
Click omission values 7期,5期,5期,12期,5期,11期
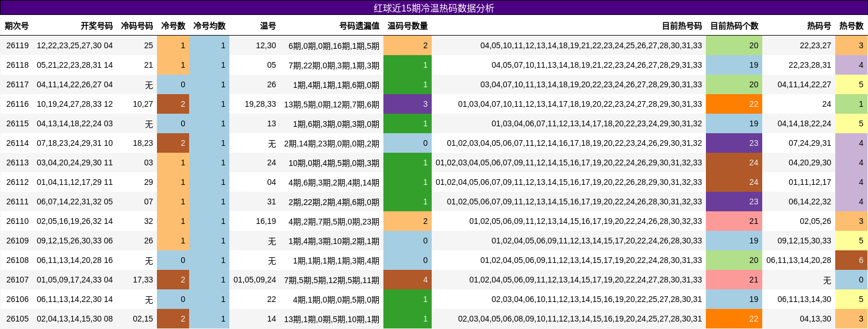pyautogui.click(x=332, y=280)
